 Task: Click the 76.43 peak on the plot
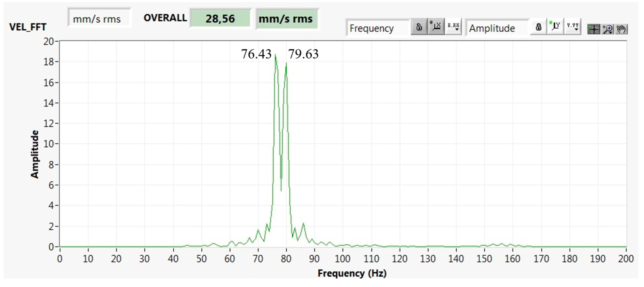pos(275,56)
